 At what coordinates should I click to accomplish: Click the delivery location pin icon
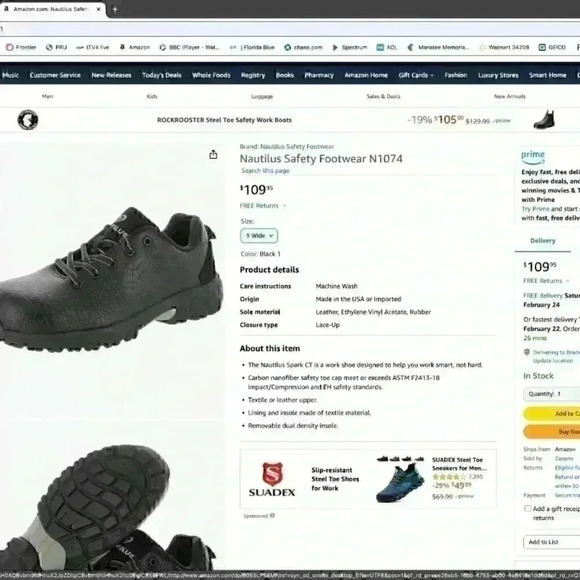(527, 352)
